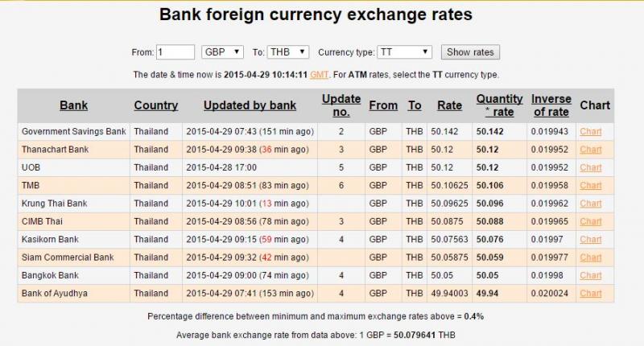Expand the TT currency type dropdown
Viewport: 644px width, 346px height.
(404, 52)
